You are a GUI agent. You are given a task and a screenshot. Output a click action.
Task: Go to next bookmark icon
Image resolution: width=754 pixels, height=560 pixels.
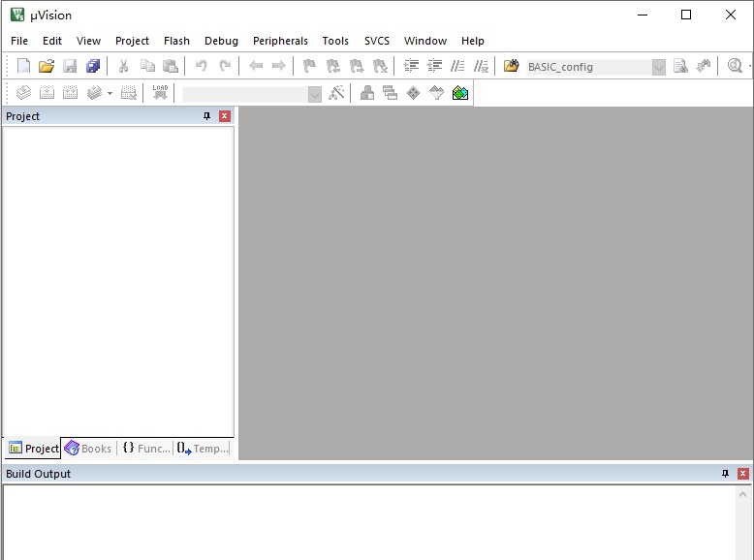point(357,66)
